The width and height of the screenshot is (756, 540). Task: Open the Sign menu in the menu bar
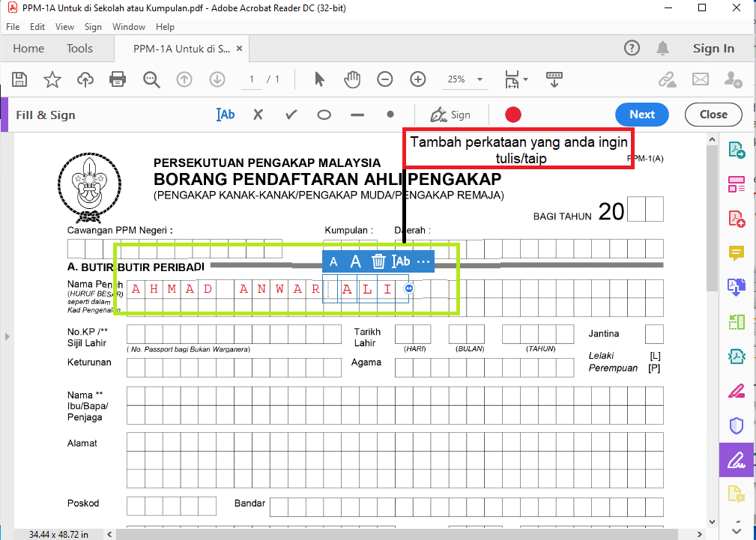pos(93,26)
